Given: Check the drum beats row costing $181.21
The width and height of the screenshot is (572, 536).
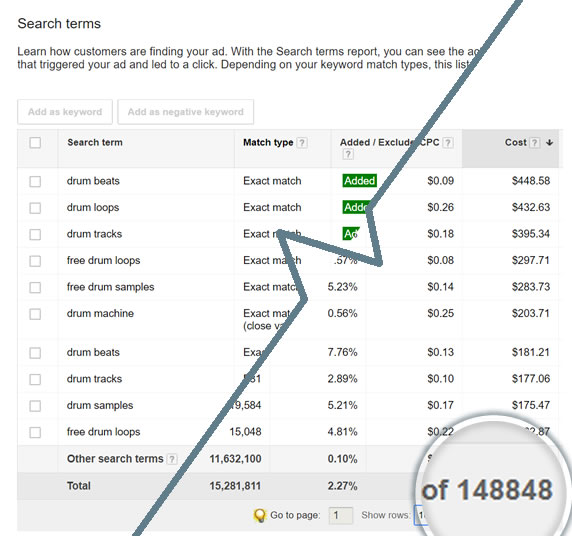Looking at the screenshot, I should (35, 353).
